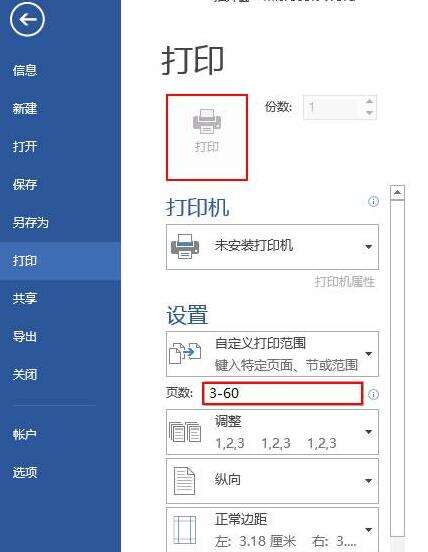Click the portrait orientation page icon
Screen dimensions: 428x552
click(x=185, y=481)
